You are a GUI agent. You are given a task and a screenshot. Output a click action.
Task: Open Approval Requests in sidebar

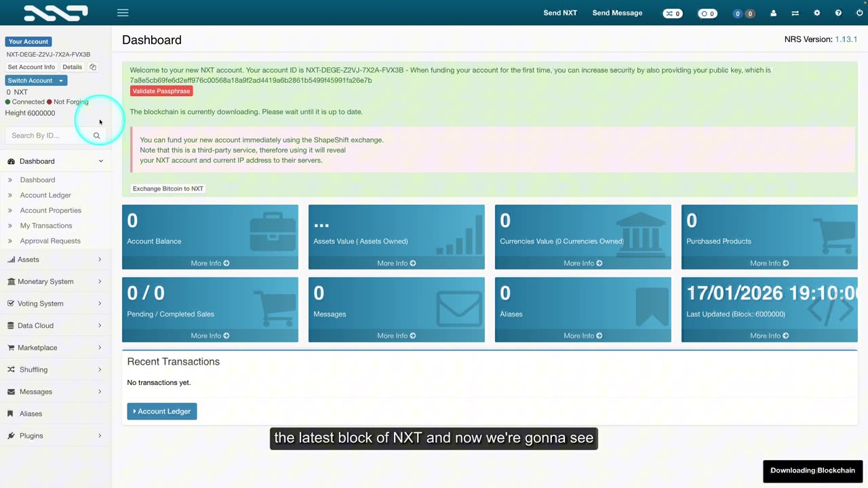(50, 241)
